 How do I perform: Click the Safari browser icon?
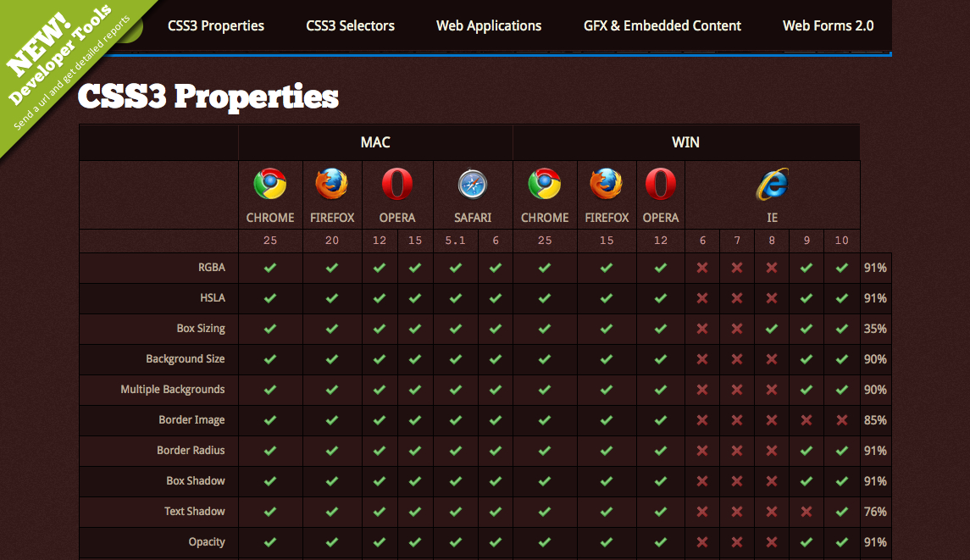(x=472, y=183)
